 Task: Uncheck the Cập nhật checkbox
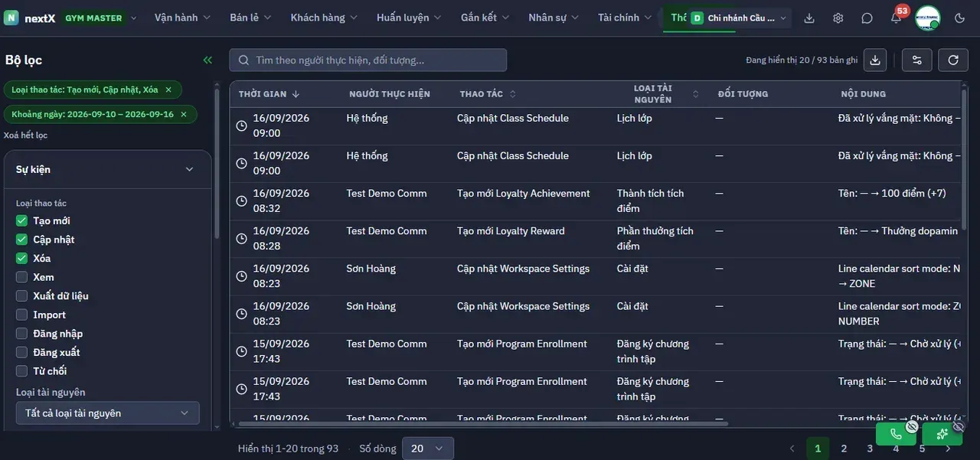coord(21,240)
